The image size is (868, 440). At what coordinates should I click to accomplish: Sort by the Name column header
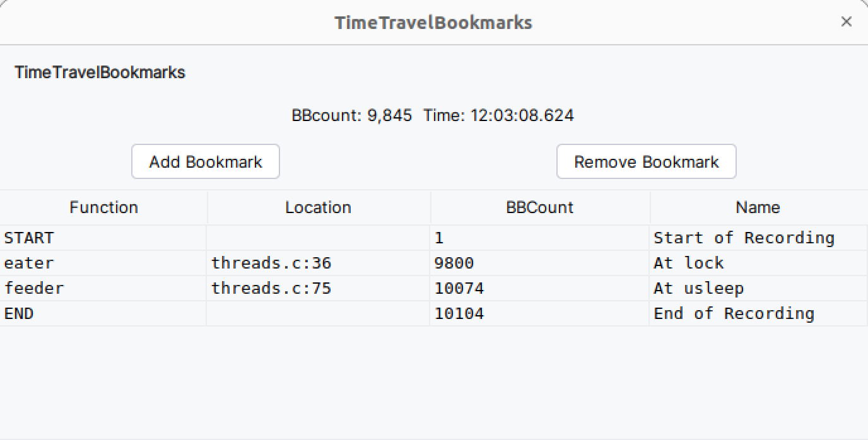coord(758,207)
